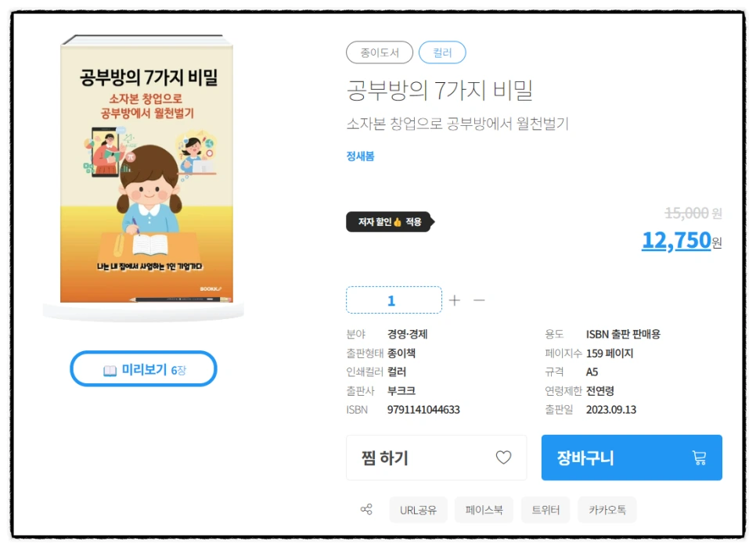
Task: Click the heart icon on 찜 하기
Action: coord(503,457)
